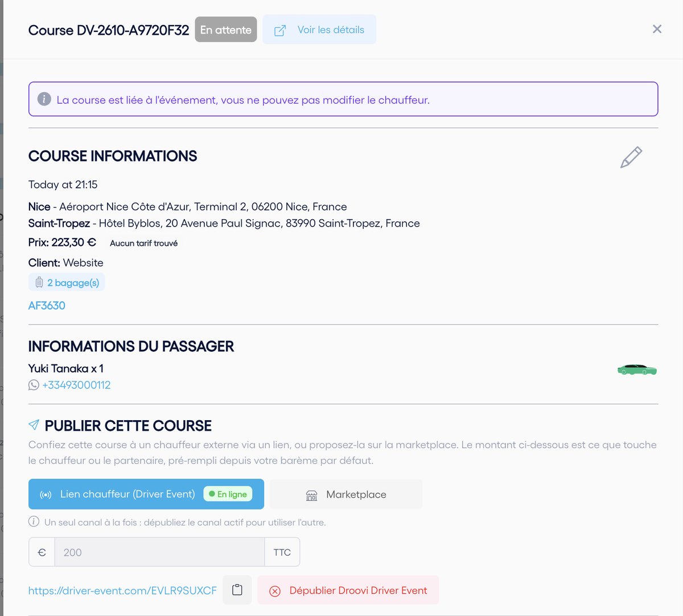Copy driver event link with clipboard icon
Screen dimensions: 683x616
point(237,590)
